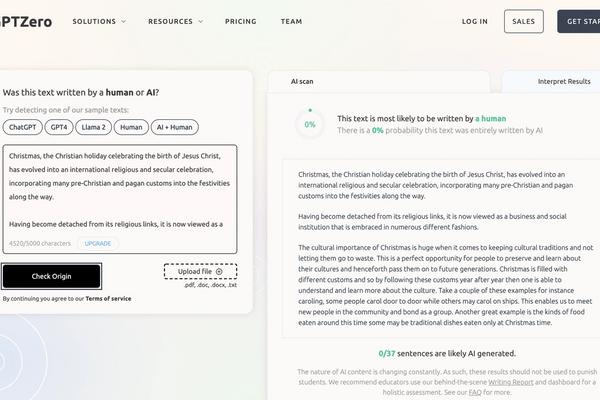Click the Get Started button
The image size is (600, 400).
[x=579, y=21]
